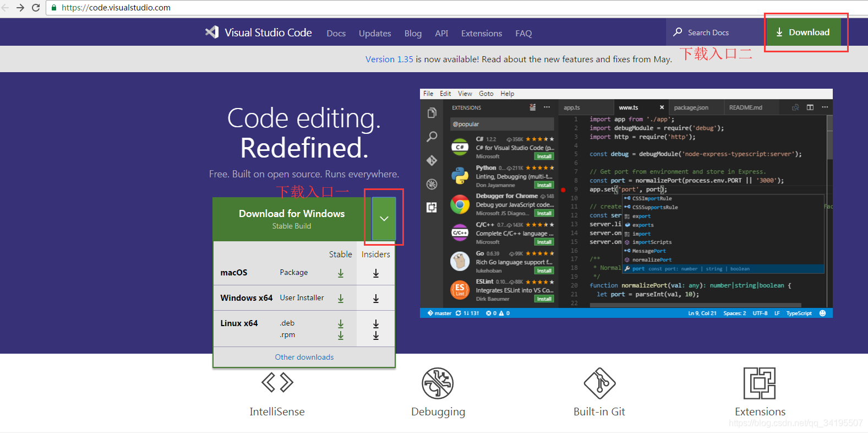Viewport: 868px width, 433px height.
Task: Click the Visual Studio Code logo icon
Action: click(x=212, y=32)
